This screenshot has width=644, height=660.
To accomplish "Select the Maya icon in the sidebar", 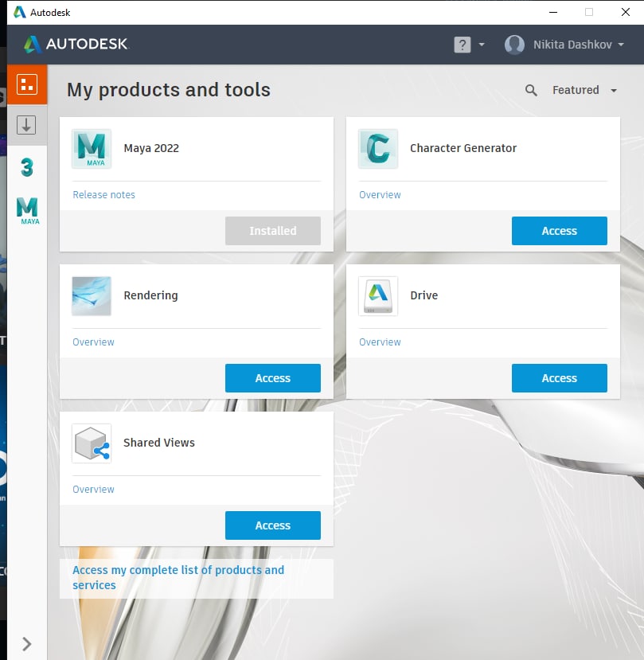I will pos(27,210).
